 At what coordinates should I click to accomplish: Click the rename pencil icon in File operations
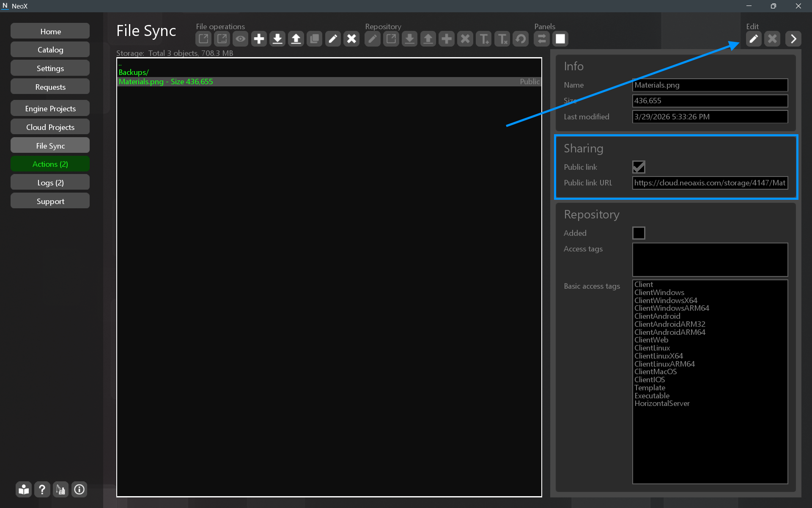(x=333, y=39)
